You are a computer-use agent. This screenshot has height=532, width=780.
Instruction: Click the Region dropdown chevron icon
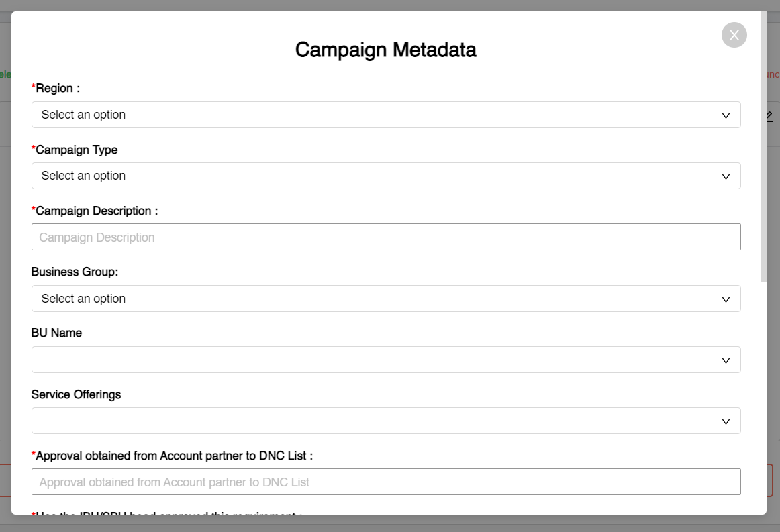726,115
